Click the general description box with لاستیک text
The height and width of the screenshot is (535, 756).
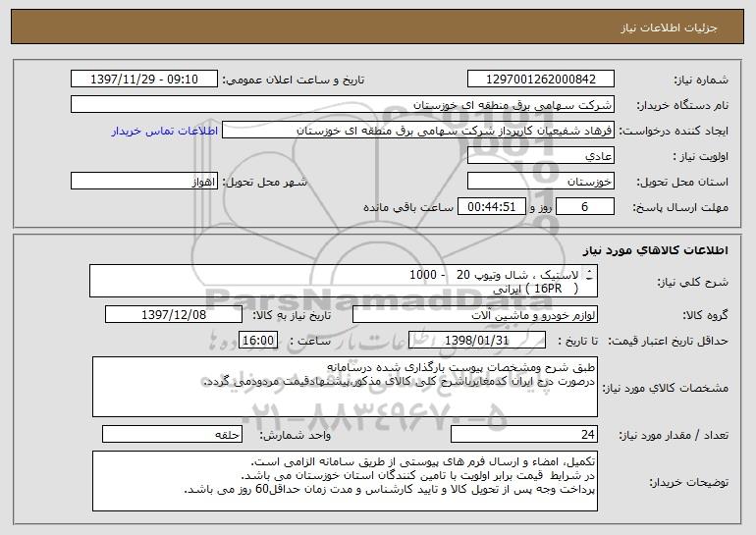coord(344,281)
